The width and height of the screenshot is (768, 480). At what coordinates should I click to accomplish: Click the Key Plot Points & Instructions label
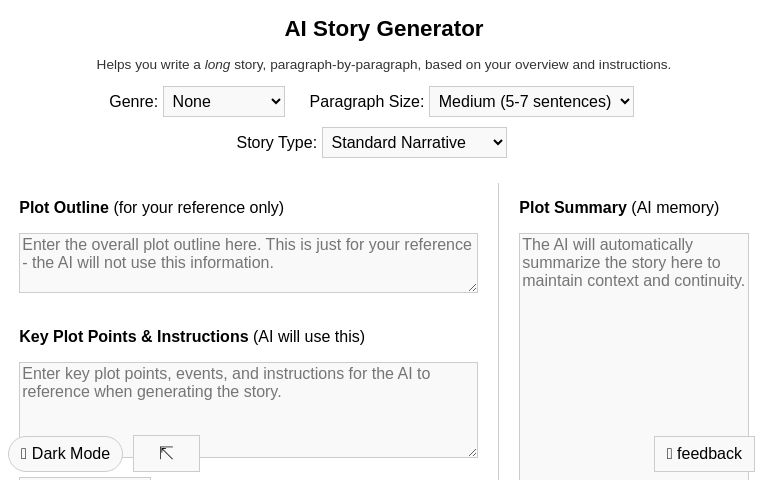134,336
